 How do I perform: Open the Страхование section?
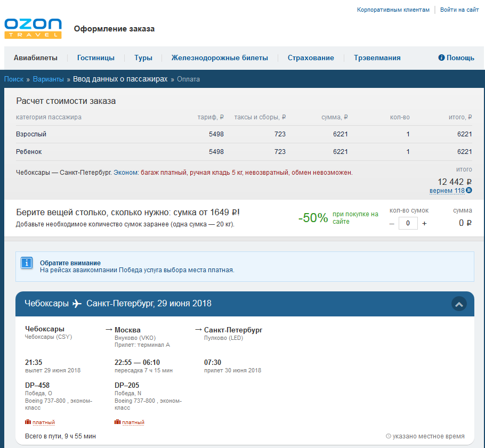(311, 58)
